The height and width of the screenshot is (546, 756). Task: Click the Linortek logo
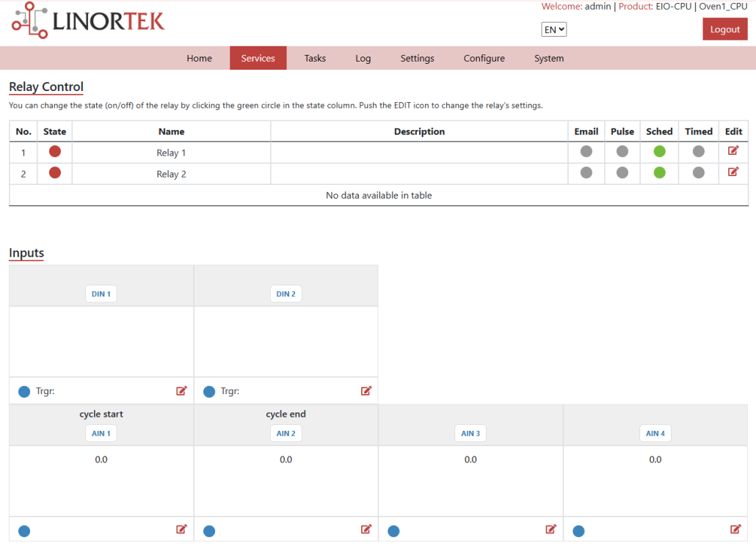[x=88, y=21]
